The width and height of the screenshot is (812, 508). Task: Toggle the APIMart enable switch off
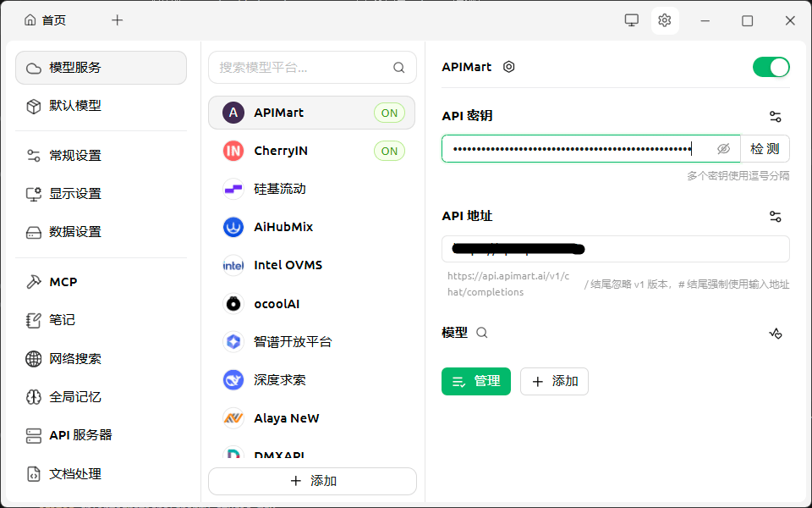click(x=771, y=67)
